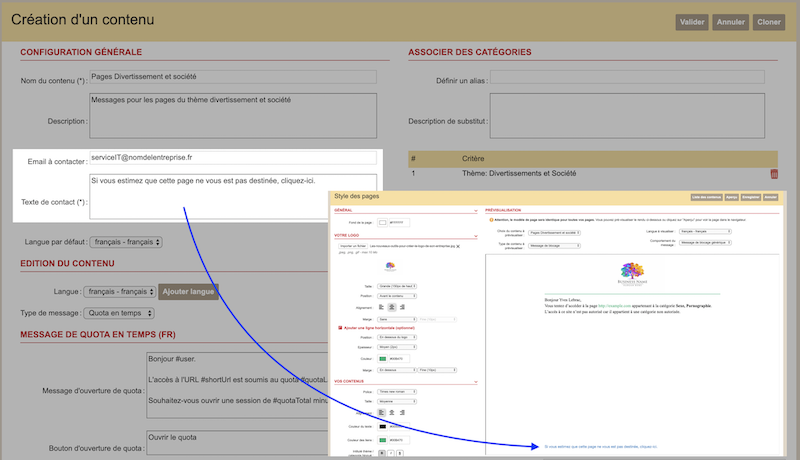Click the 'Ajouter langue' button
The width and height of the screenshot is (800, 460).
(x=187, y=292)
